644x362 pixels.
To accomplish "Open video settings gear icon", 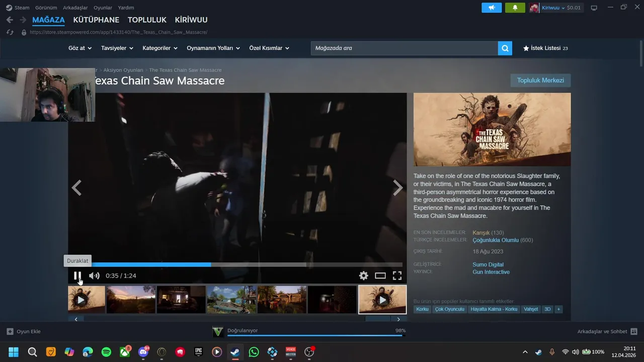I will tap(364, 276).
